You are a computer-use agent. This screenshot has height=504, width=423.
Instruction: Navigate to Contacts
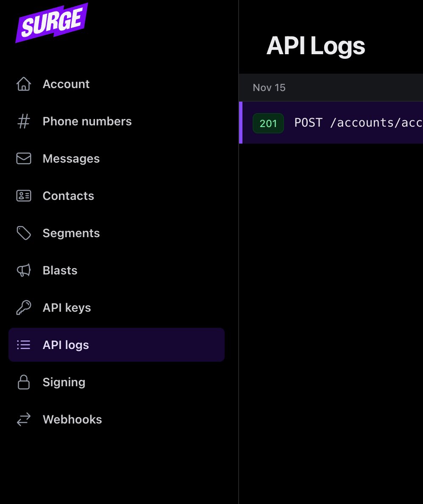(117, 196)
